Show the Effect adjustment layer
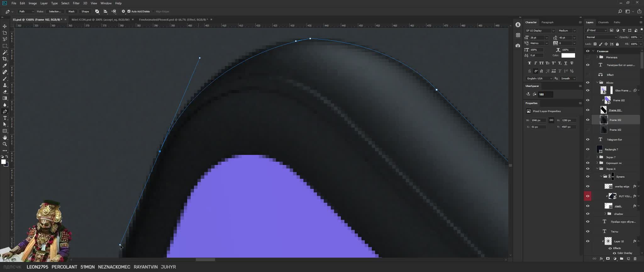Image resolution: width=644 pixels, height=272 pixels. 587,75
